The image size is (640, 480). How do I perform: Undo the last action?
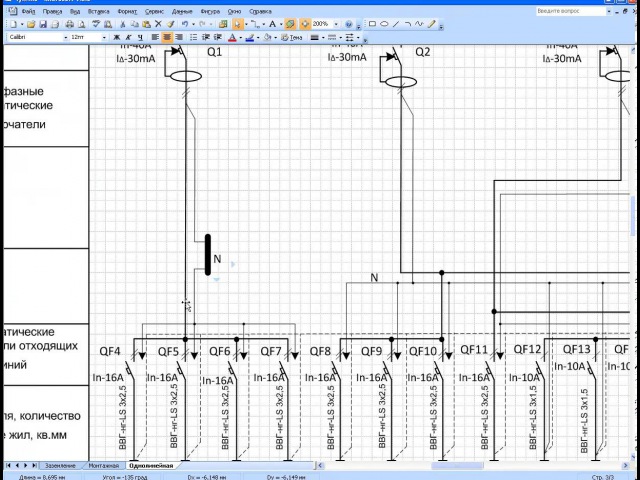pyautogui.click(x=185, y=24)
